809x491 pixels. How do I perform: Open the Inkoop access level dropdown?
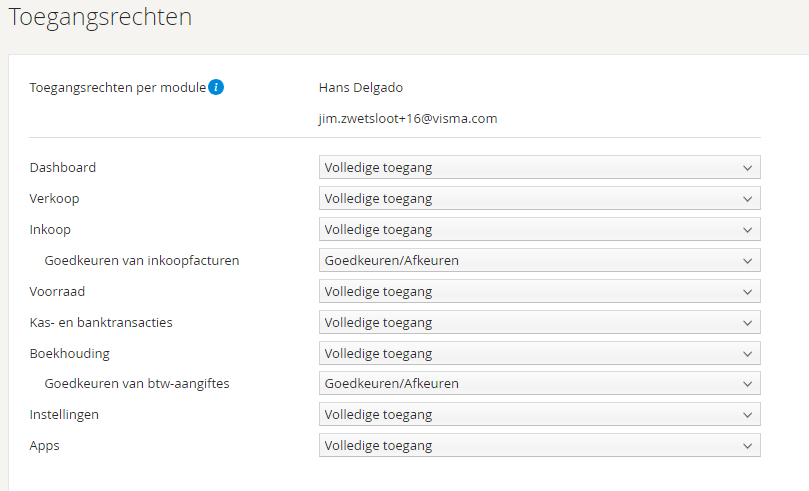pos(539,230)
